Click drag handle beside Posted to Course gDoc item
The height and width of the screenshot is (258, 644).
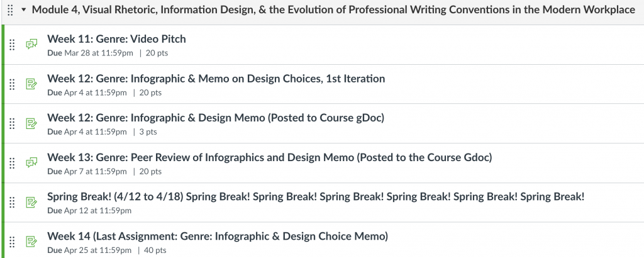click(12, 124)
